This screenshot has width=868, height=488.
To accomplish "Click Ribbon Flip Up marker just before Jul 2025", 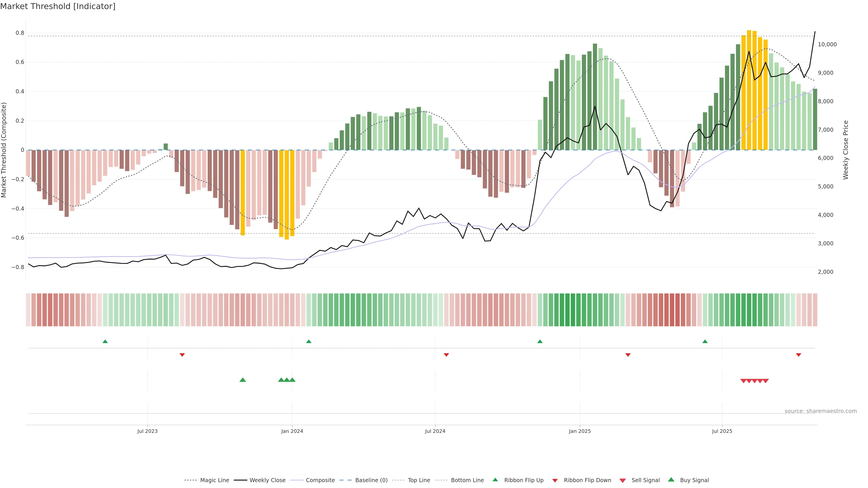I will click(705, 342).
